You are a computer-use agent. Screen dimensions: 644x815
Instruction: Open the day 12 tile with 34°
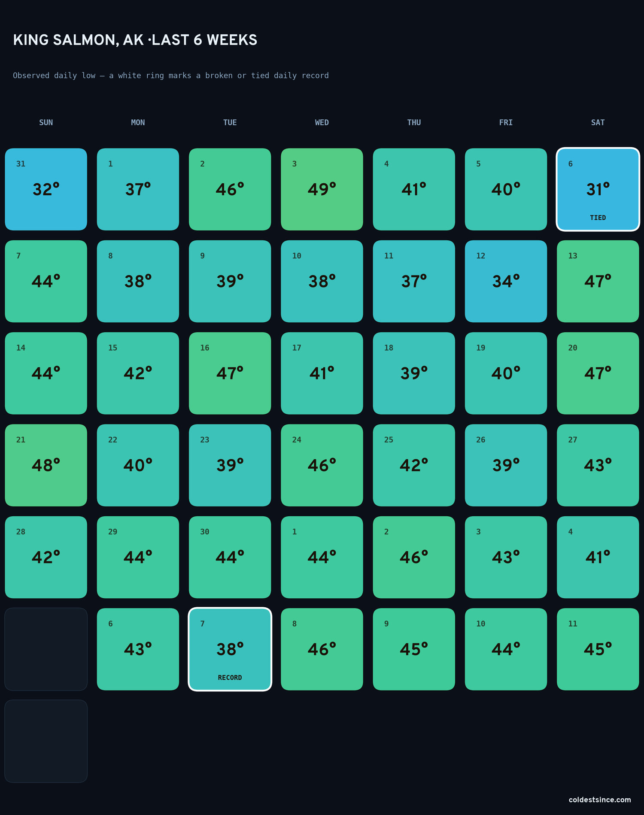(x=506, y=281)
